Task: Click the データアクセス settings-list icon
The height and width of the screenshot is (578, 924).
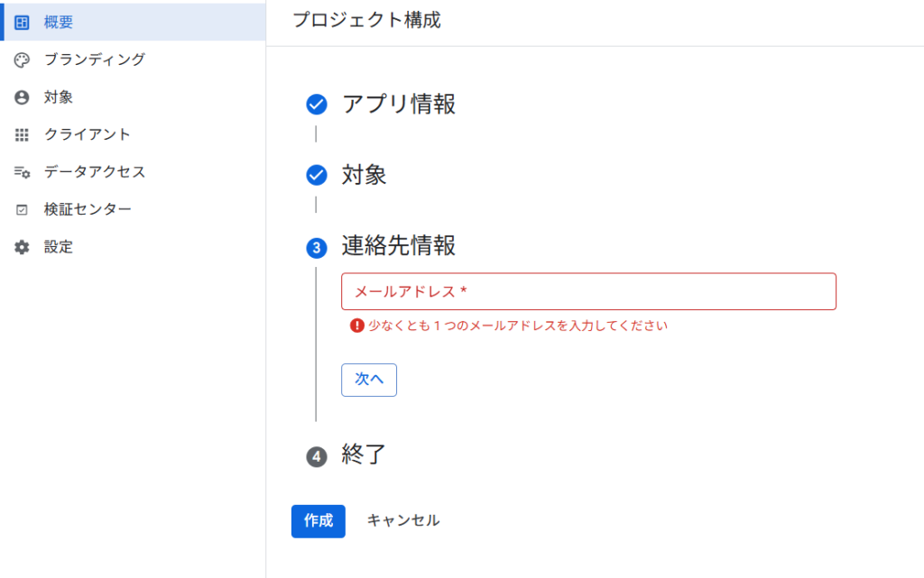Action: pos(23,172)
